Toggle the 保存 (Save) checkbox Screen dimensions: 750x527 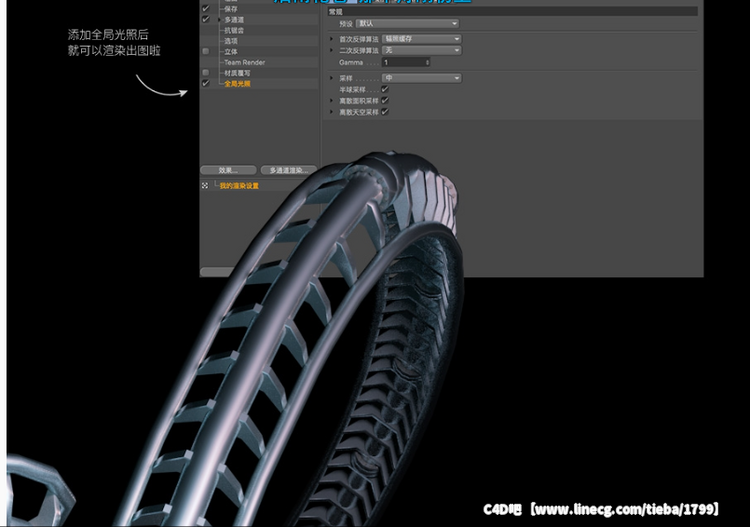(206, 9)
